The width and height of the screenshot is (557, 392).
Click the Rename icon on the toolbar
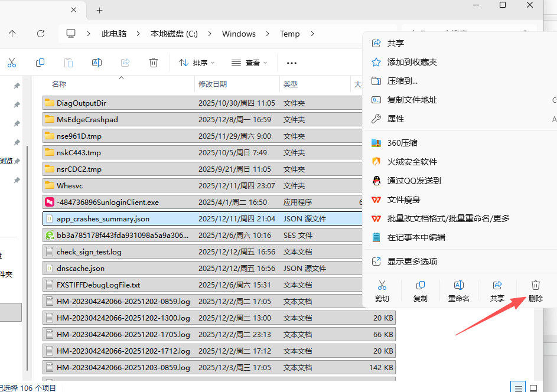click(97, 62)
